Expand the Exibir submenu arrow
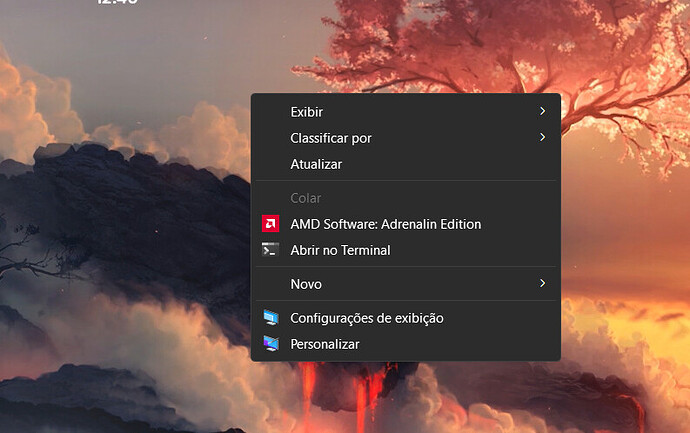 coord(542,111)
